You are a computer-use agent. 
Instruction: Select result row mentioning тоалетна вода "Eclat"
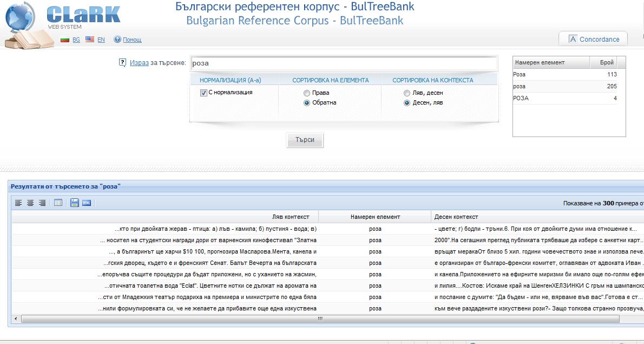[328, 285]
